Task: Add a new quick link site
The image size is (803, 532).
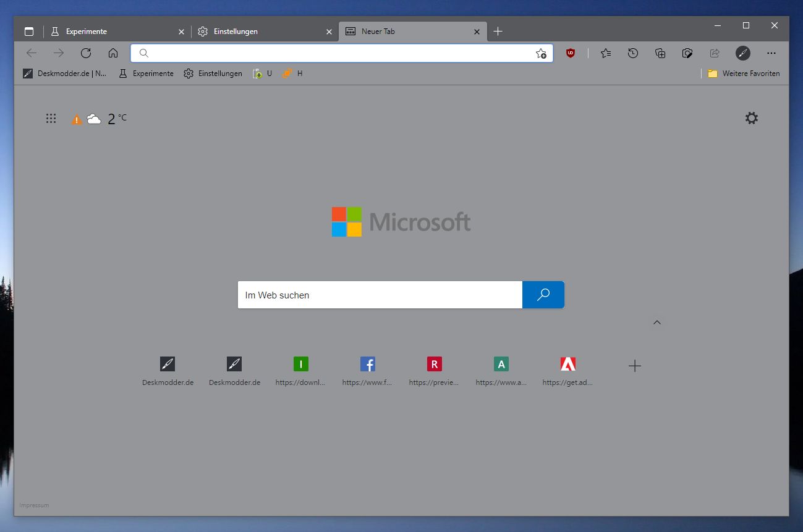Action: [x=634, y=366]
